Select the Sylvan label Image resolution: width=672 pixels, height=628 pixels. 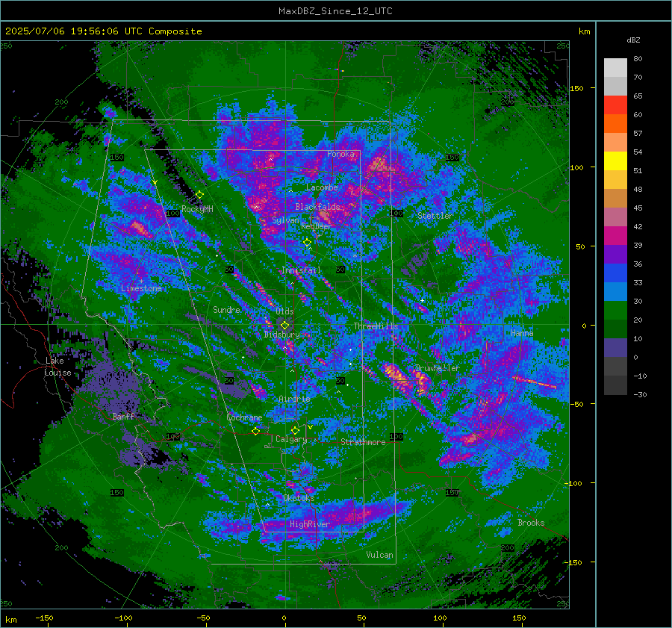pyautogui.click(x=285, y=220)
